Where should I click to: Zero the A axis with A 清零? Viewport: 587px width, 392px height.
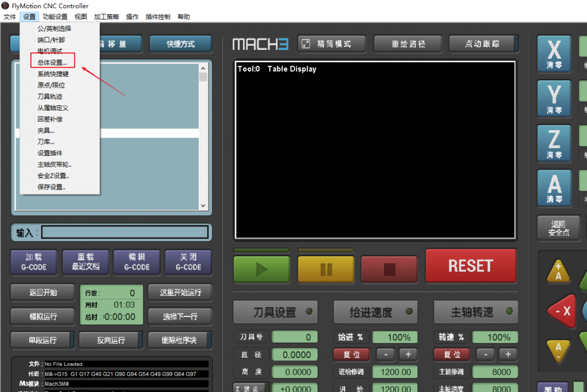pos(554,188)
